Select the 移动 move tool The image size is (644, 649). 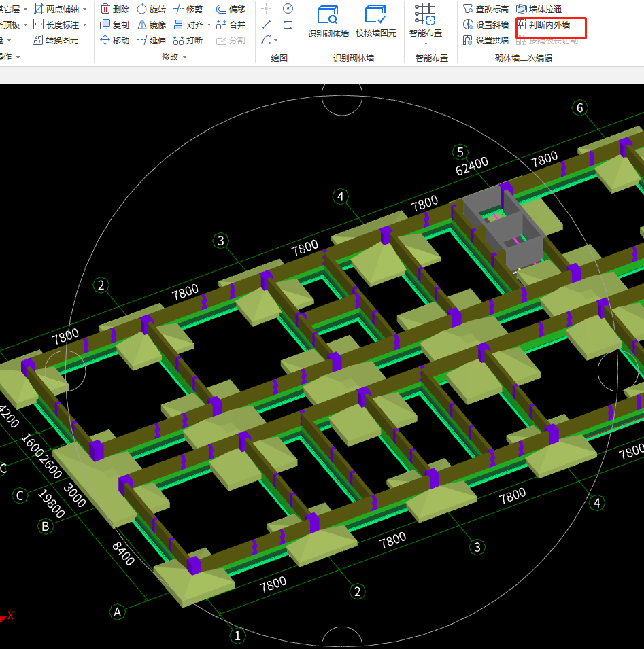coord(115,40)
